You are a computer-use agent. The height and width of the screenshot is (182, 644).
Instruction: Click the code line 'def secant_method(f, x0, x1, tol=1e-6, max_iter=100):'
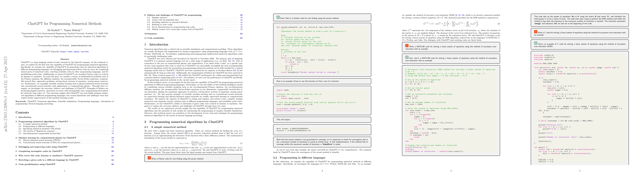305,27
